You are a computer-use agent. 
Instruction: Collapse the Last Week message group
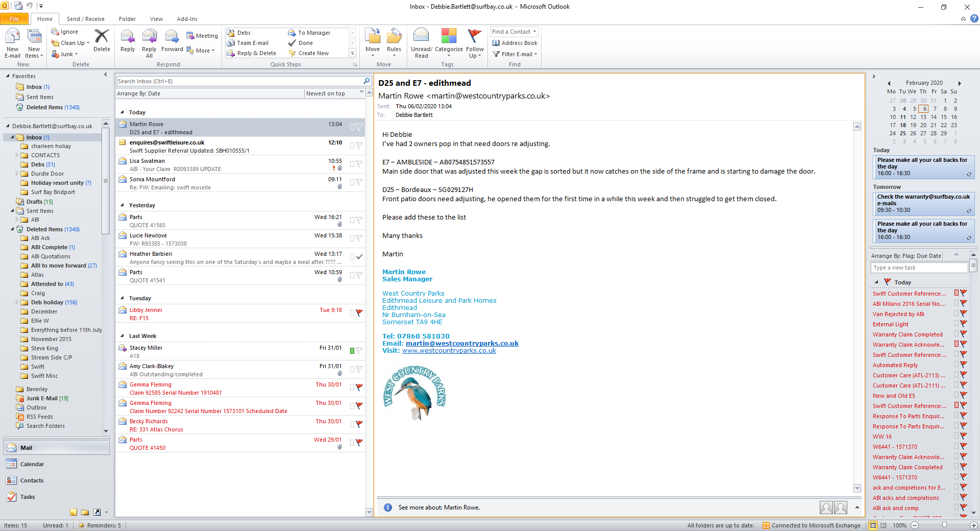pyautogui.click(x=122, y=336)
